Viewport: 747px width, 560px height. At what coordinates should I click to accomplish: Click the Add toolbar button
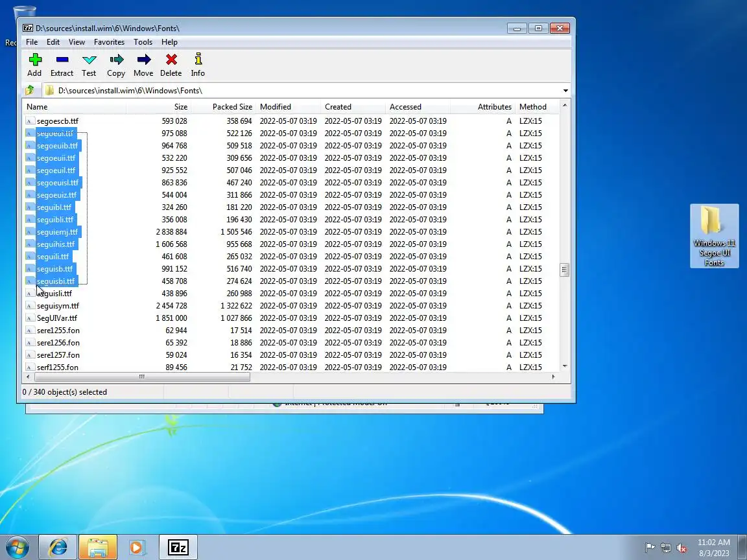34,65
